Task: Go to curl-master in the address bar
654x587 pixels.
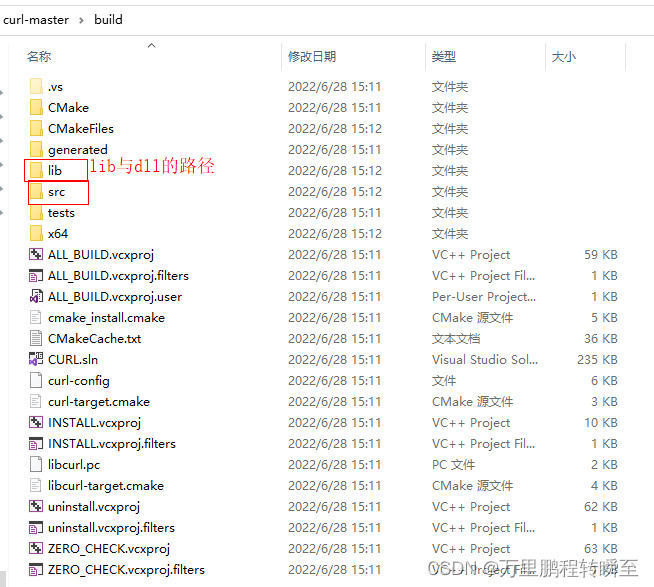Action: click(36, 20)
